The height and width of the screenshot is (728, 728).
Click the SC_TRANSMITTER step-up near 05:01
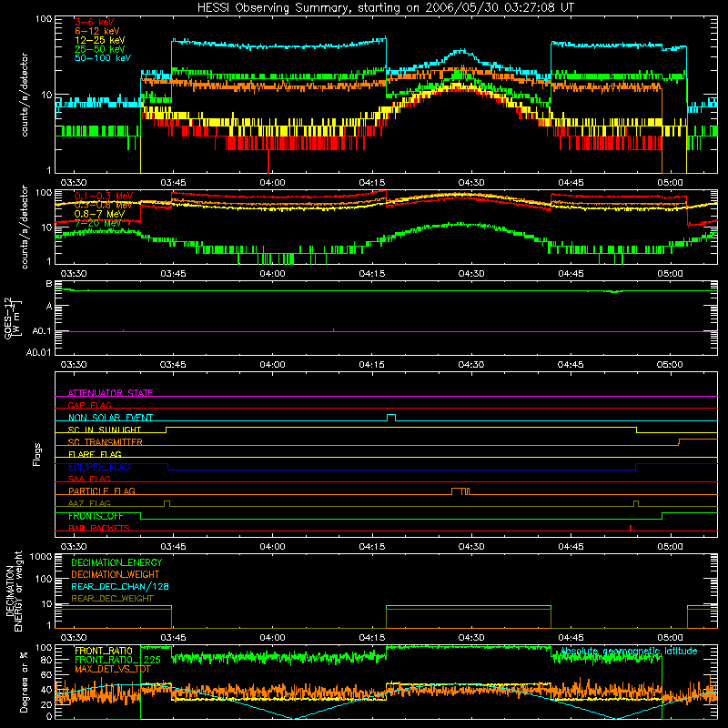pyautogui.click(x=679, y=442)
